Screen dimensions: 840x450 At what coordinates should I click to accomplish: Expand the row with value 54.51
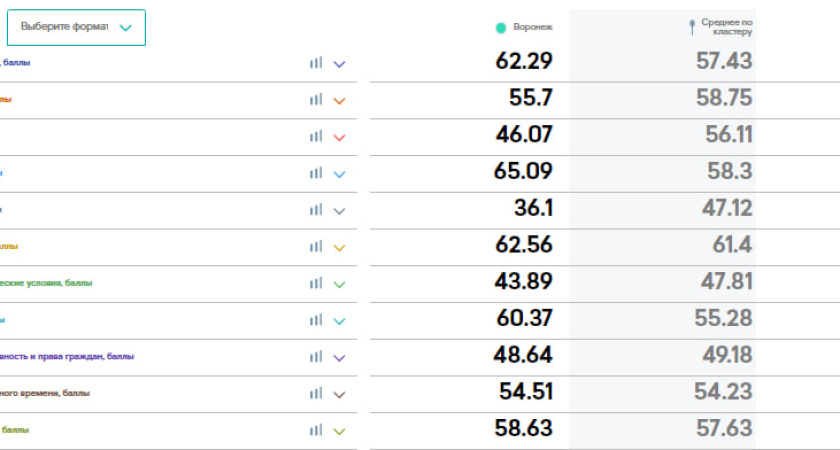(x=339, y=394)
